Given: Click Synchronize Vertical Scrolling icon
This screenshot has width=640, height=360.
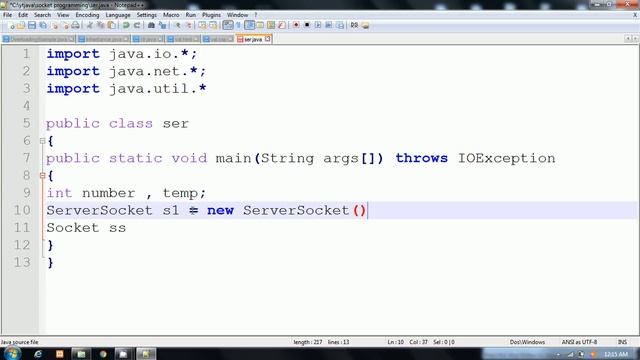Looking at the screenshot, I should [202, 25].
